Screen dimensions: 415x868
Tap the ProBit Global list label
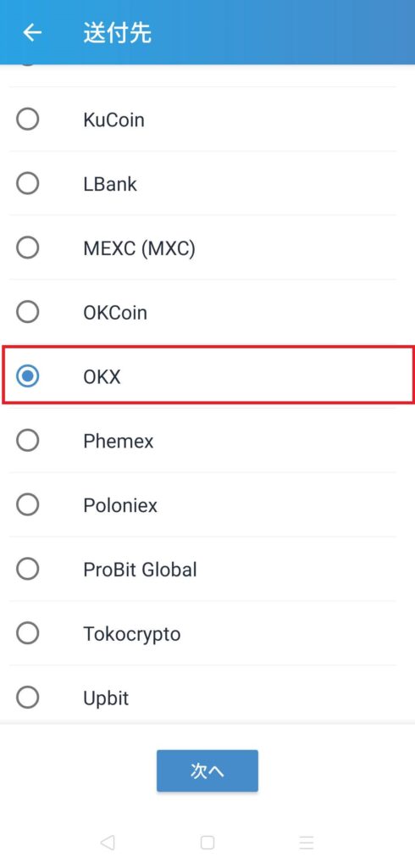pos(140,569)
